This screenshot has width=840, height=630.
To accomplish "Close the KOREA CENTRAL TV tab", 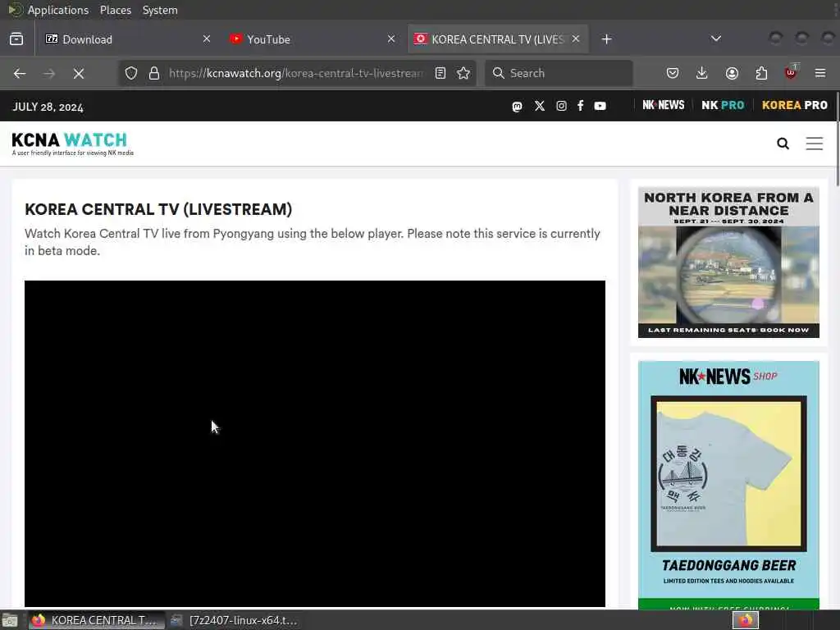I will [x=576, y=39].
